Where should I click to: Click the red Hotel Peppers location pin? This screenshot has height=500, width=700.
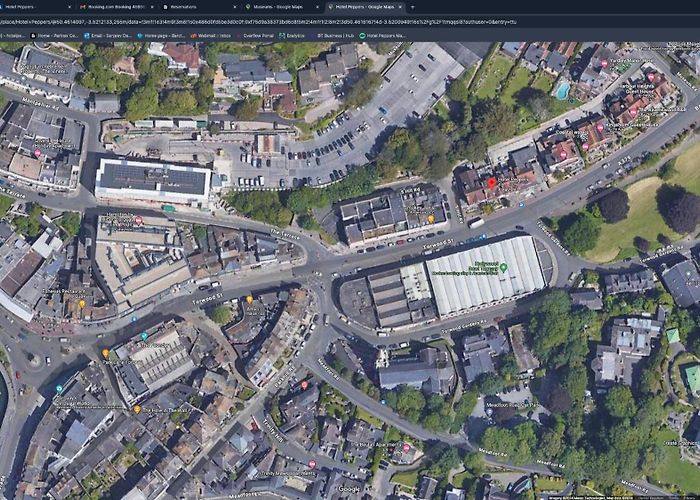pos(492,183)
